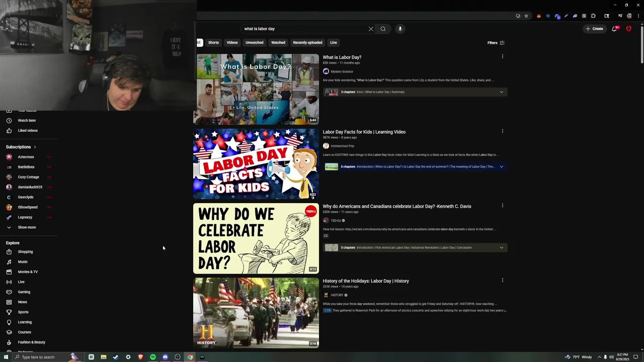Viewport: 644px width, 362px height.
Task: Open the HISTORY parade video thumbnail
Action: click(256, 313)
